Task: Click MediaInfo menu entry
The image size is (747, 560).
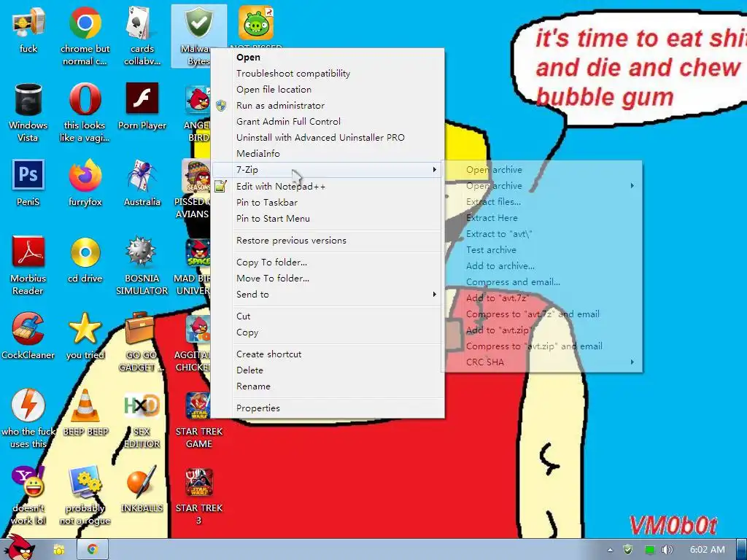Action: (328, 154)
